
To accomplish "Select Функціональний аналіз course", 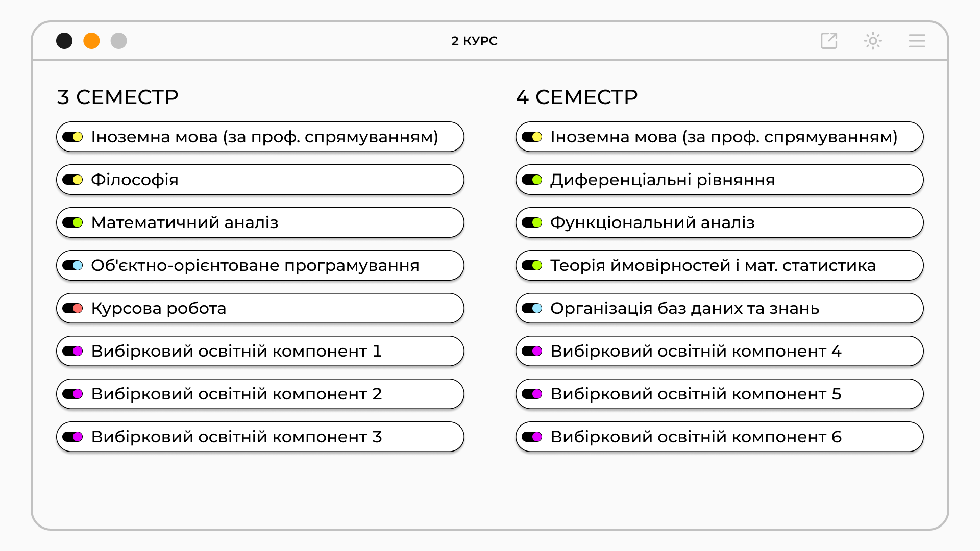I will 720,222.
